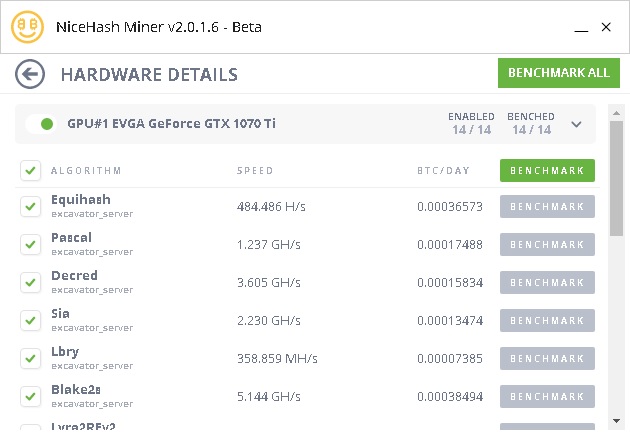Uncheck the Lbry algorithm checkbox
This screenshot has height=440, width=630.
click(31, 358)
